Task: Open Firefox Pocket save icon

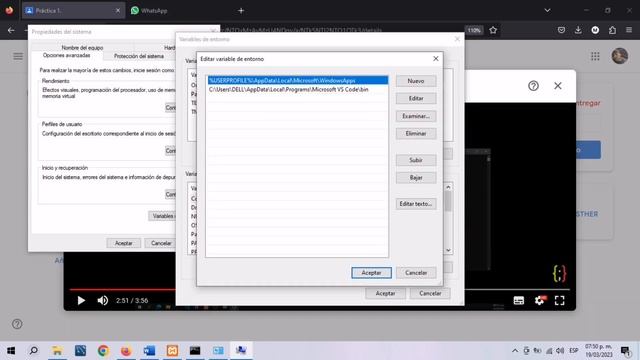Action: click(561, 30)
